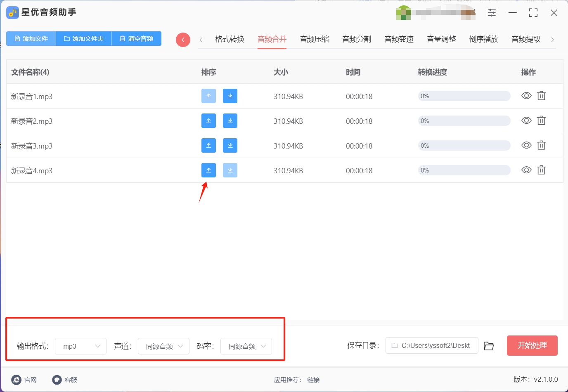The width and height of the screenshot is (568, 392).
Task: Show previous tabs with left chevron
Action: 201,40
